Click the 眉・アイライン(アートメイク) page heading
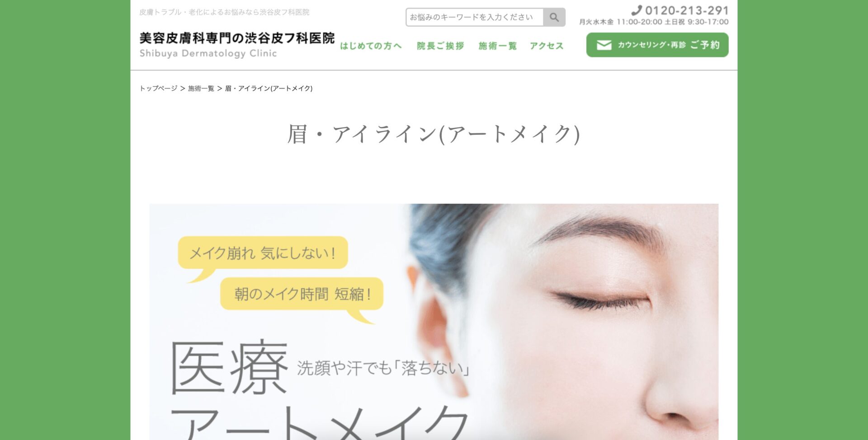This screenshot has height=440, width=868. (x=434, y=134)
